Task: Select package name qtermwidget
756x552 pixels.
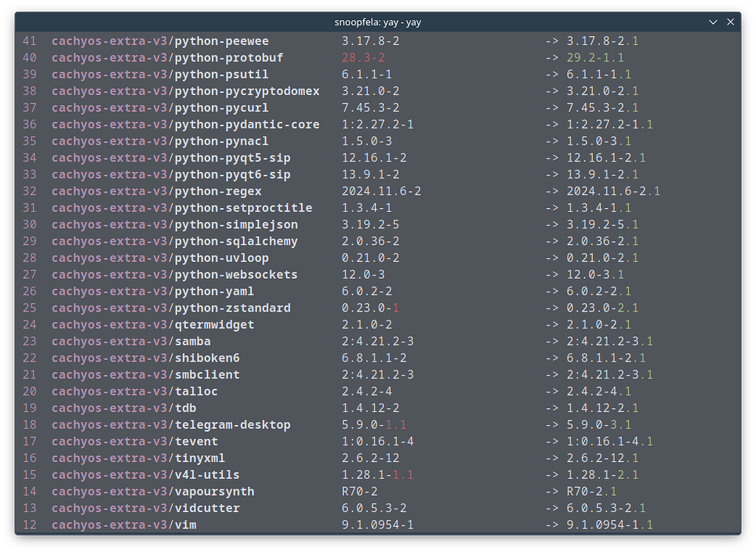Action: (x=215, y=325)
